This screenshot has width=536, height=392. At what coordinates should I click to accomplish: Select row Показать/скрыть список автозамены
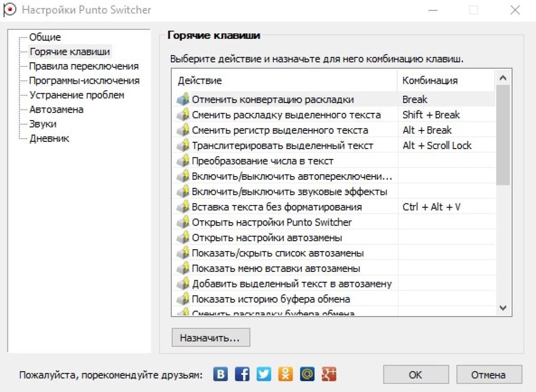click(333, 253)
